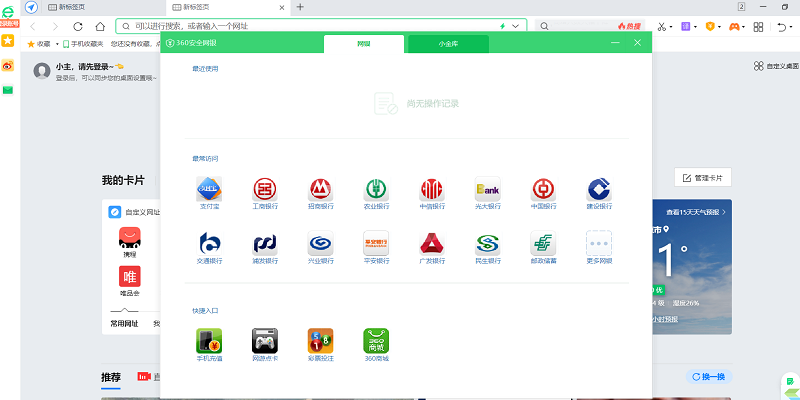Viewport: 800px width, 400px height.
Task: Open the 手机充值 quick entry
Action: pyautogui.click(x=209, y=341)
